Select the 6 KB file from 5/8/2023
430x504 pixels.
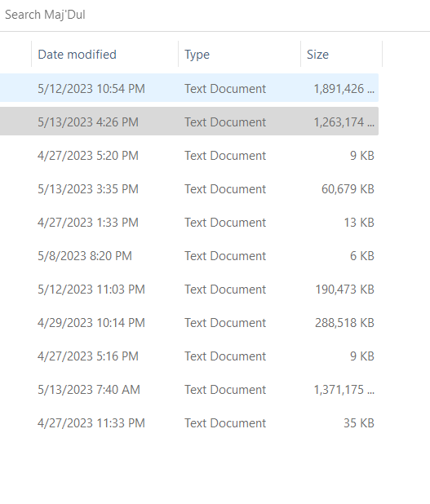coord(189,256)
